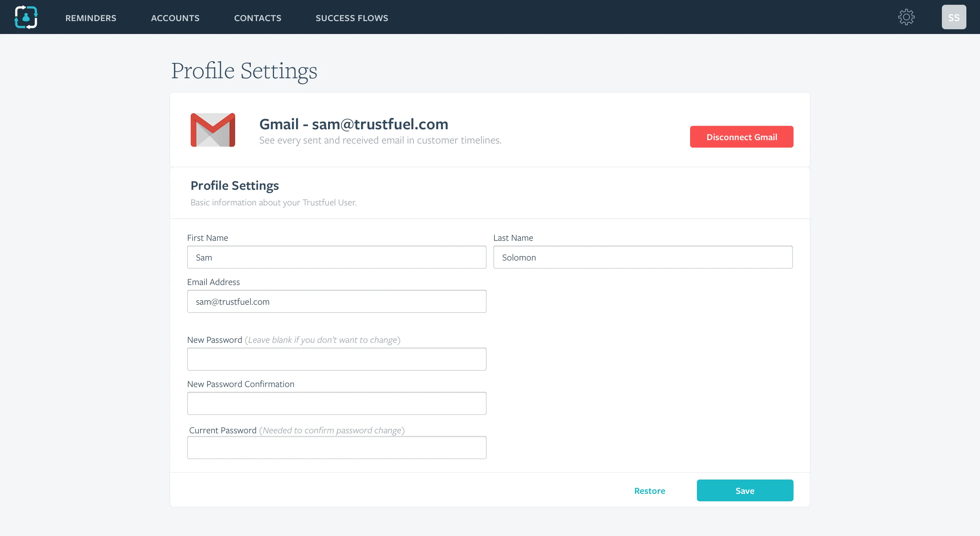Viewport: 980px width, 536px height.
Task: Select the Last Name field showing Solomon
Action: (x=642, y=257)
